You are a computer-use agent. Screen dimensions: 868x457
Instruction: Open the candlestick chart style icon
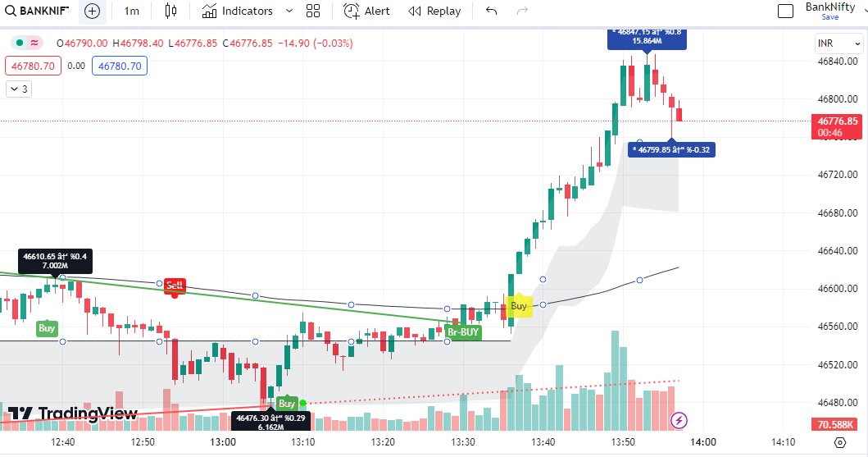click(x=170, y=11)
